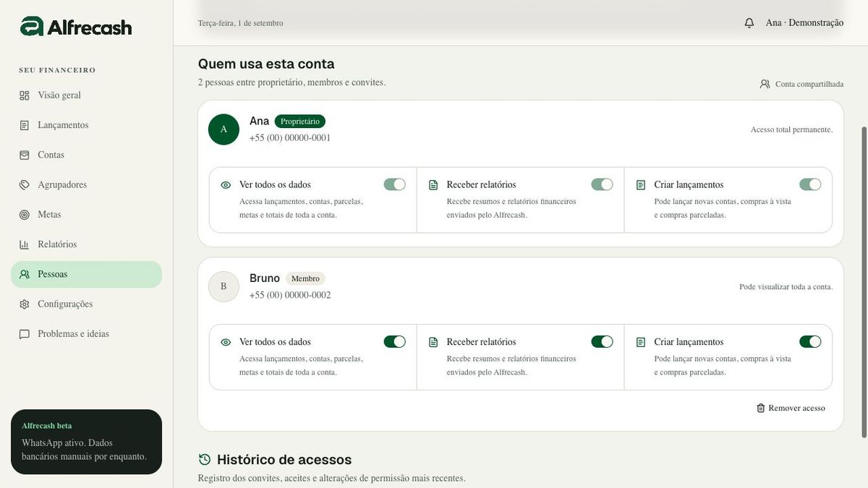Click the Conta compartilhada people icon
This screenshot has height=488, width=868.
pos(765,84)
